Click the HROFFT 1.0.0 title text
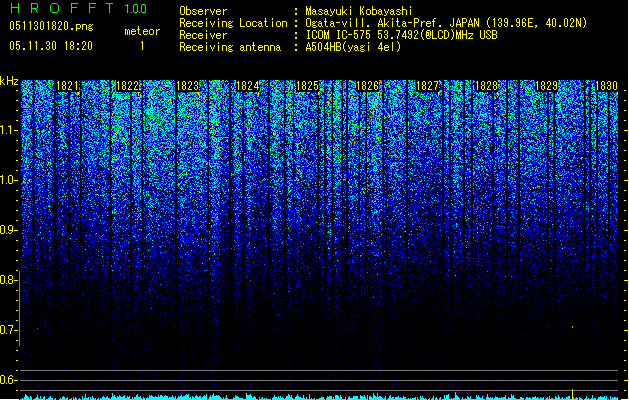This screenshot has width=629, height=400. [79, 8]
